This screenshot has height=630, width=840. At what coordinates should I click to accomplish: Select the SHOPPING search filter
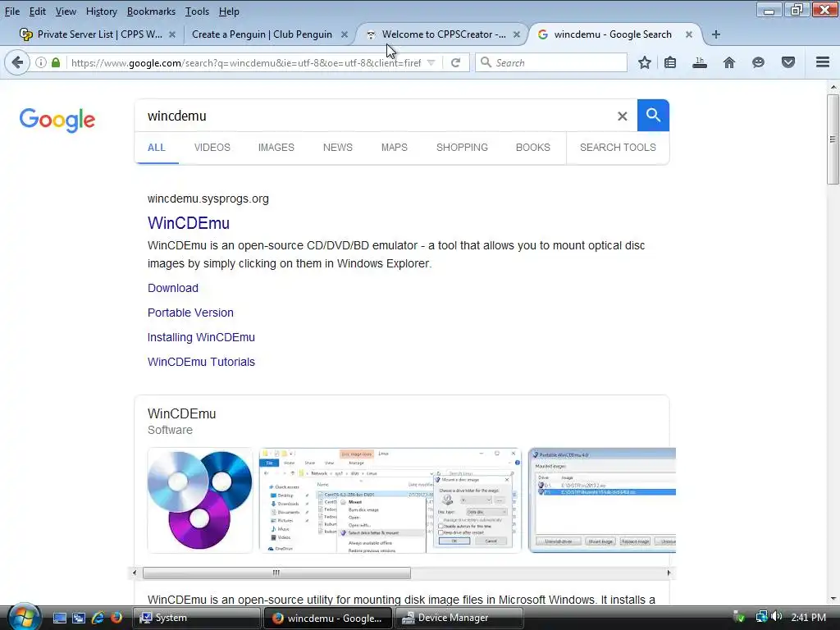tap(462, 148)
